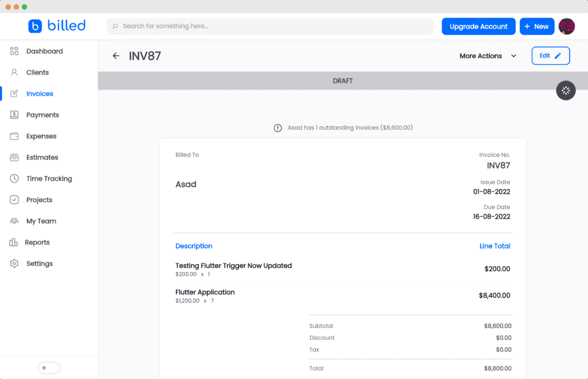The width and height of the screenshot is (588, 379).
Task: Click the Projects checkmark icon
Action: (14, 200)
